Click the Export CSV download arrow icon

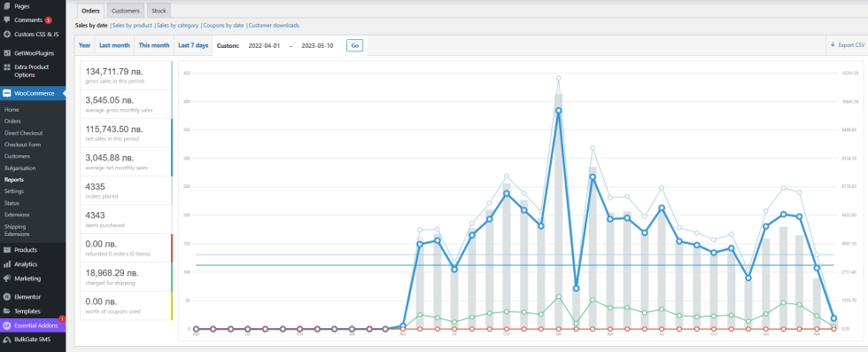coord(833,45)
